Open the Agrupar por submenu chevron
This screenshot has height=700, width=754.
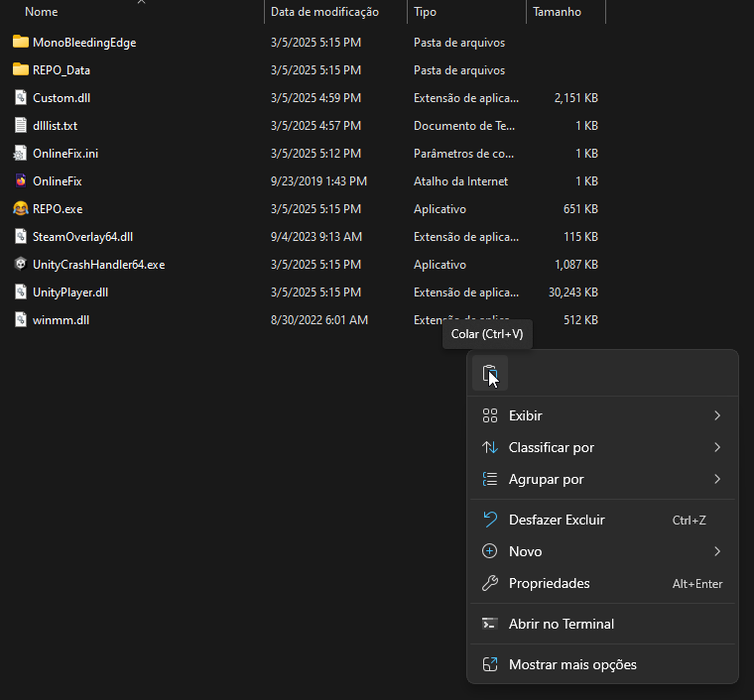(x=716, y=479)
